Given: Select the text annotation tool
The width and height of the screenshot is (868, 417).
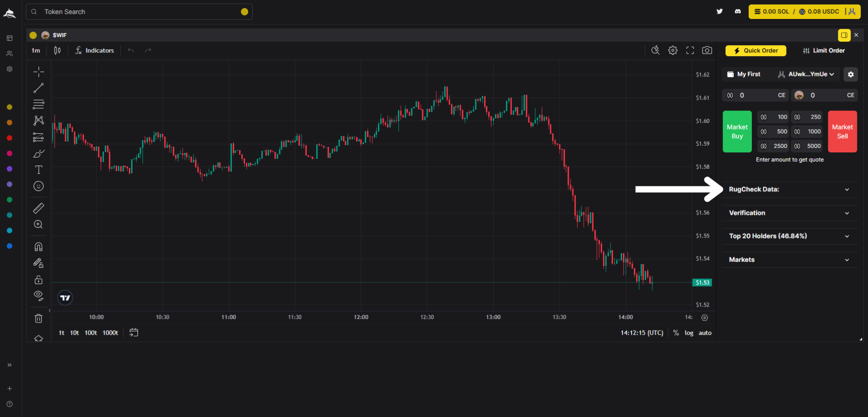Looking at the screenshot, I should [x=38, y=170].
